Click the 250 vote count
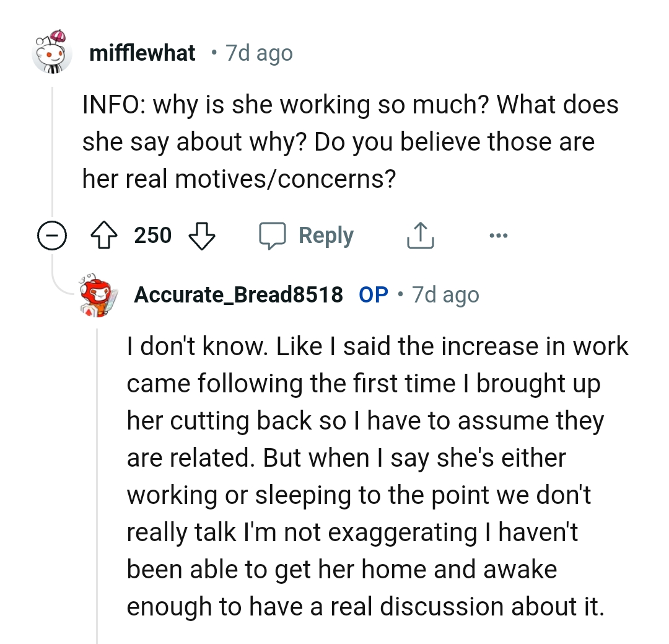This screenshot has width=669, height=644. click(154, 235)
